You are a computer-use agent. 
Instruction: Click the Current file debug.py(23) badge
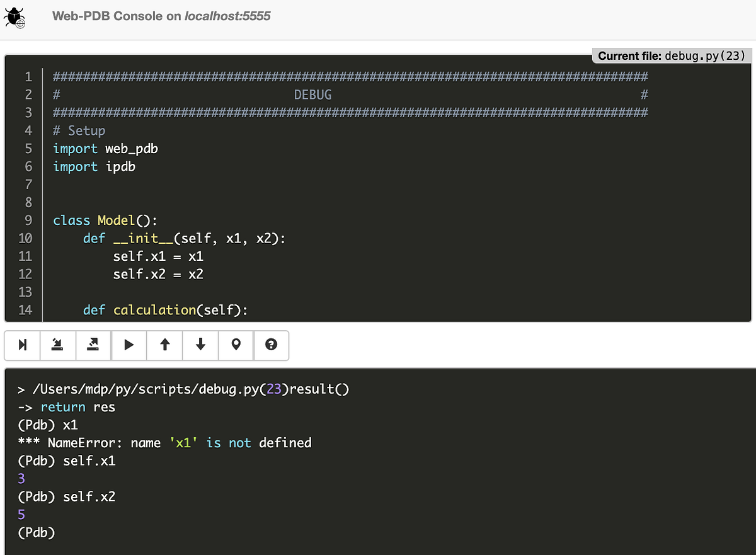point(671,56)
